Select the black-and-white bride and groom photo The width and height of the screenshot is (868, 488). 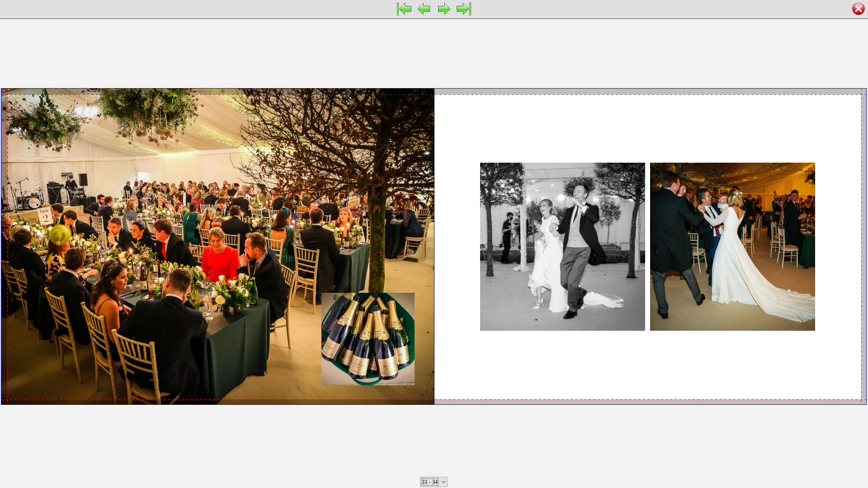562,246
